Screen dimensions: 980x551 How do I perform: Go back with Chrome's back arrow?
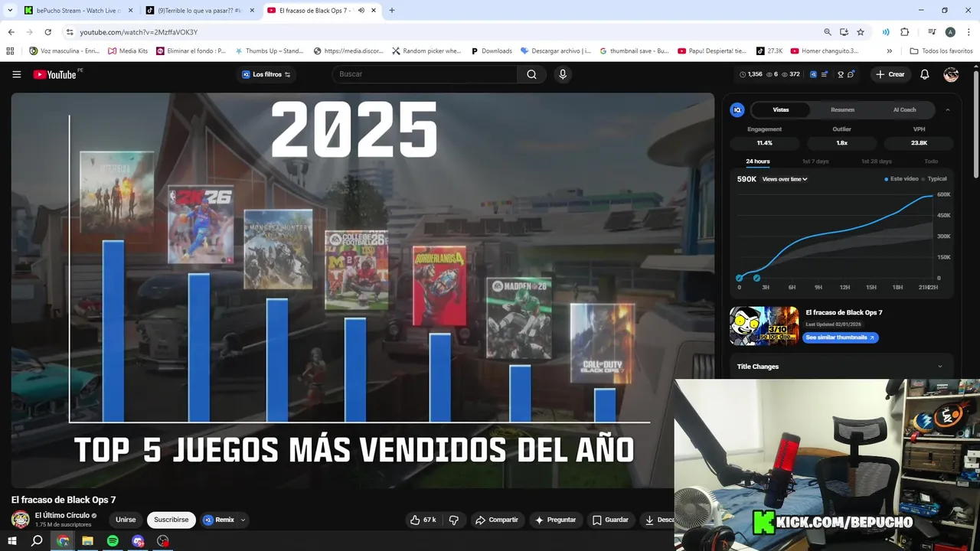coord(11,32)
